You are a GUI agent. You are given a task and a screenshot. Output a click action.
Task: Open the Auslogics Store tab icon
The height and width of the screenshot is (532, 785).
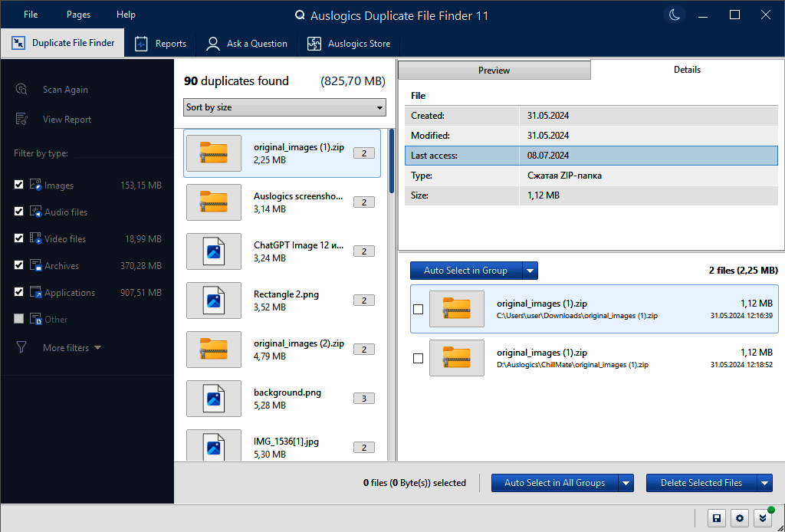tap(314, 44)
